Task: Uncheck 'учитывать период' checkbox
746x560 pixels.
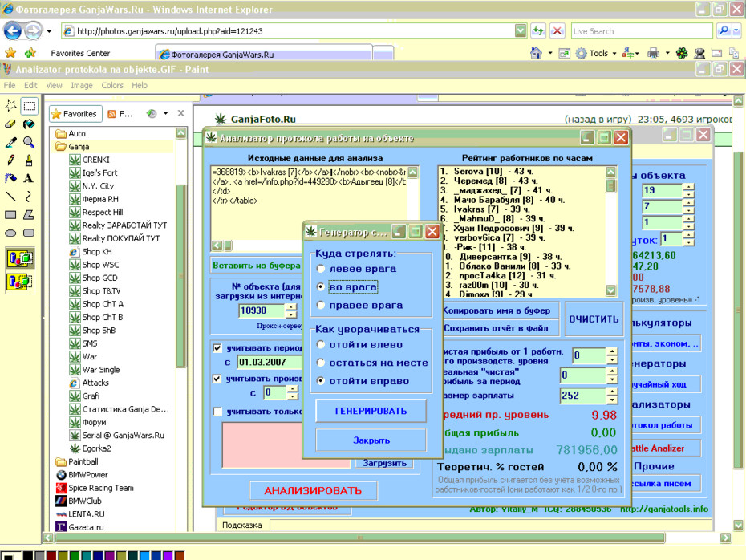Action: point(217,348)
